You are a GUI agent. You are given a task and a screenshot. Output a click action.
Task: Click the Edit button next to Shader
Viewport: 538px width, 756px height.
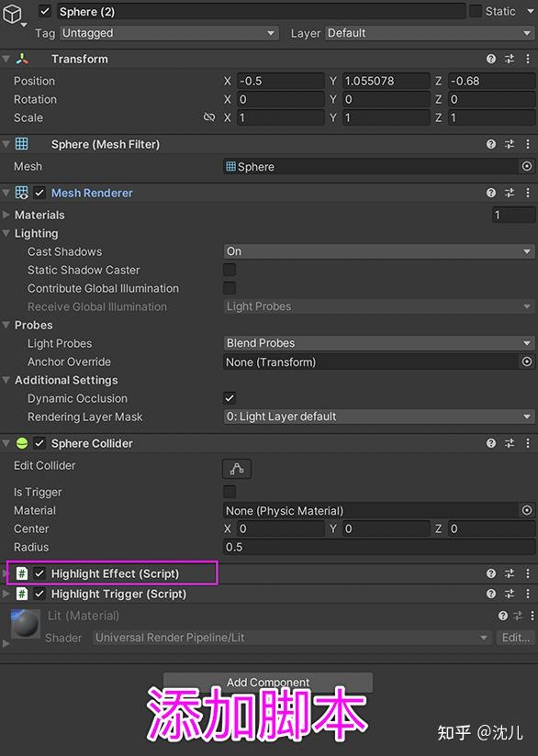click(x=515, y=637)
